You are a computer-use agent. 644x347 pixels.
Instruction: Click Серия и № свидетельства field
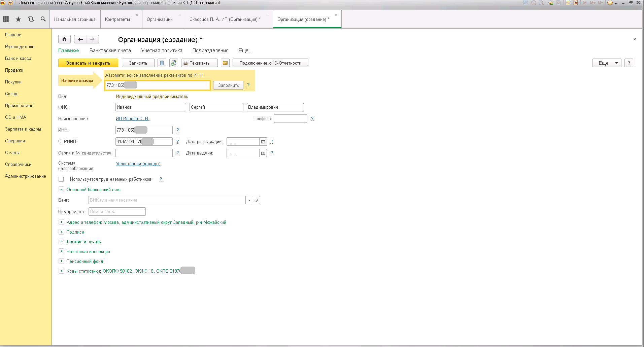pos(144,153)
